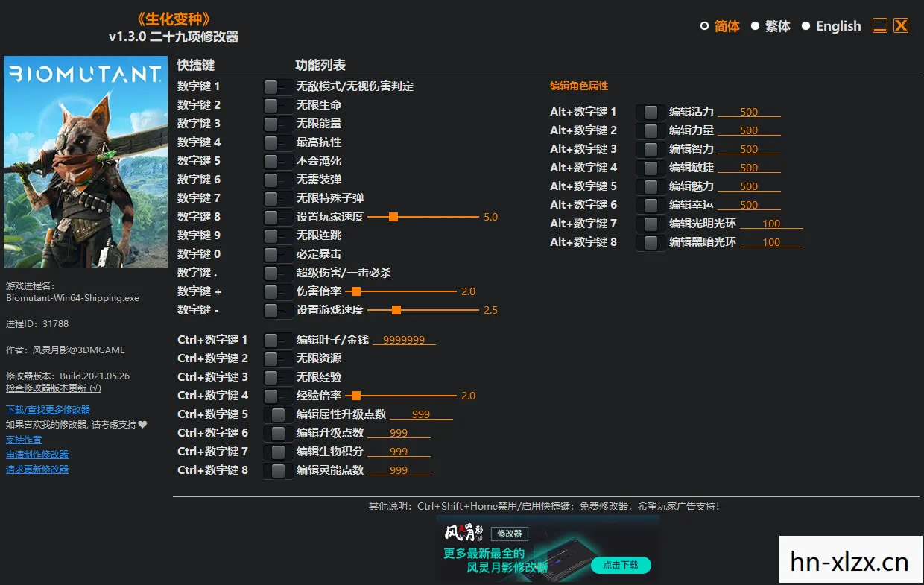The image size is (924, 585).
Task: Enable the 设置游戏速度 toggle
Action: click(277, 310)
